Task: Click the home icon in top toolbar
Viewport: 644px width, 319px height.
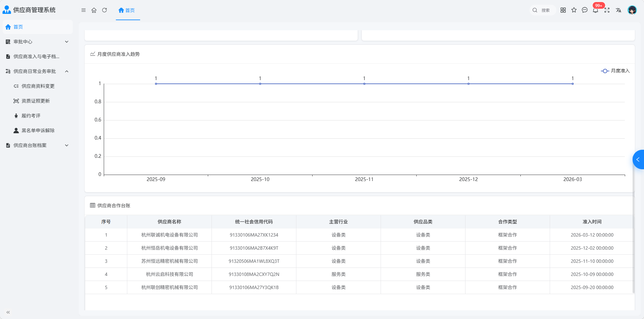Action: click(x=94, y=10)
